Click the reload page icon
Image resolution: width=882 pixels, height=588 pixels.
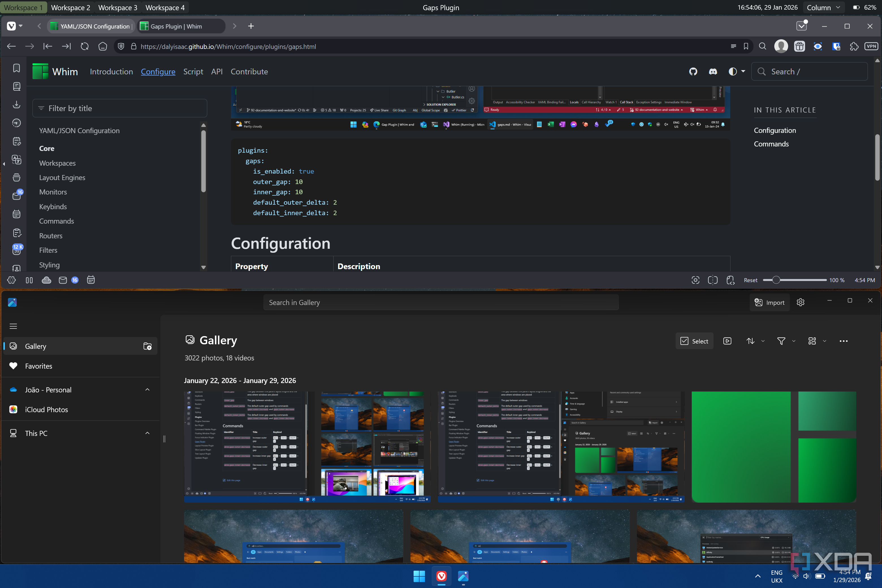[x=85, y=46]
